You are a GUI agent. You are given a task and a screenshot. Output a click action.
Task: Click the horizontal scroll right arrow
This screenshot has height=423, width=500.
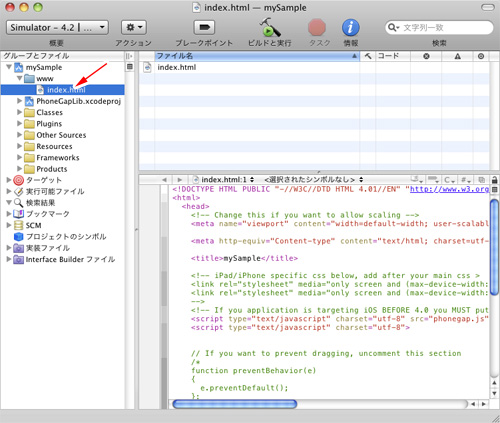coord(484,404)
